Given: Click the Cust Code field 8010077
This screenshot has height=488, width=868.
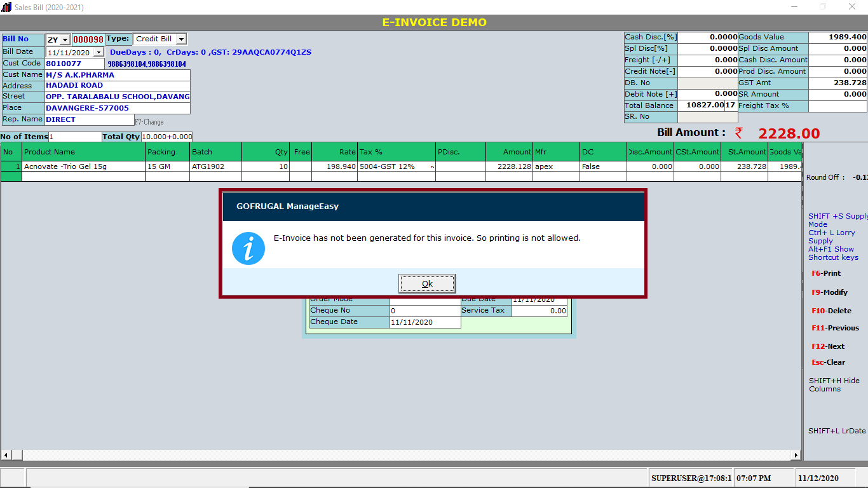Looking at the screenshot, I should 74,64.
